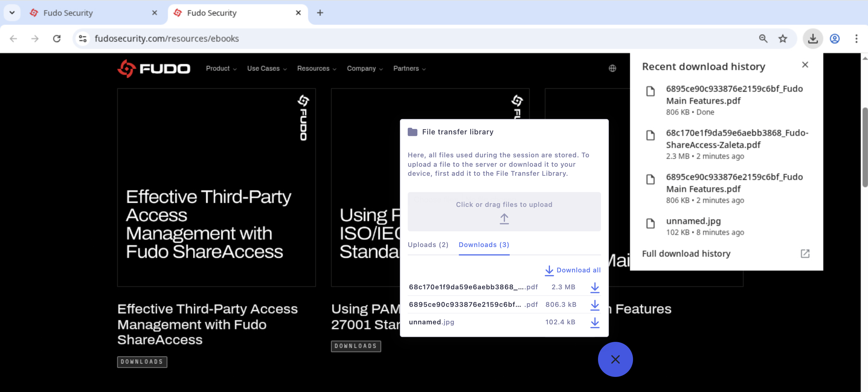The height and width of the screenshot is (392, 868).
Task: Go back to the previous page
Action: [x=14, y=39]
